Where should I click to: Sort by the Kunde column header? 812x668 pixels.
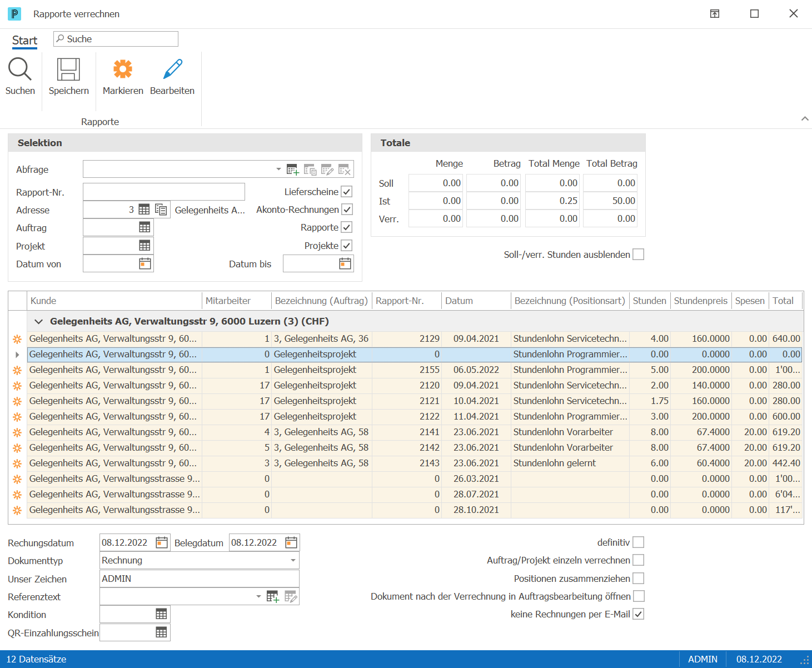point(114,301)
